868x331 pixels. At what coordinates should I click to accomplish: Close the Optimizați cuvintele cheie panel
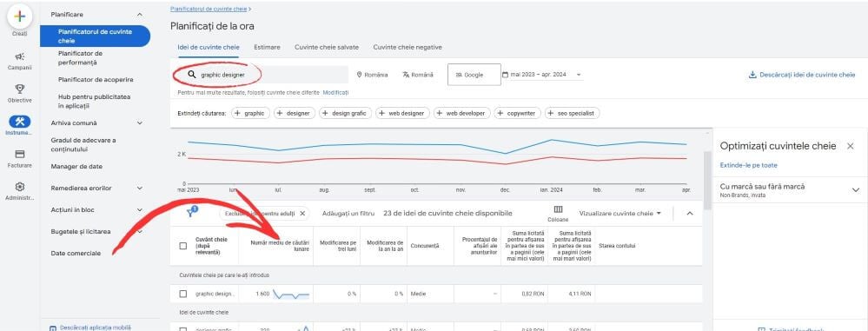(851, 146)
